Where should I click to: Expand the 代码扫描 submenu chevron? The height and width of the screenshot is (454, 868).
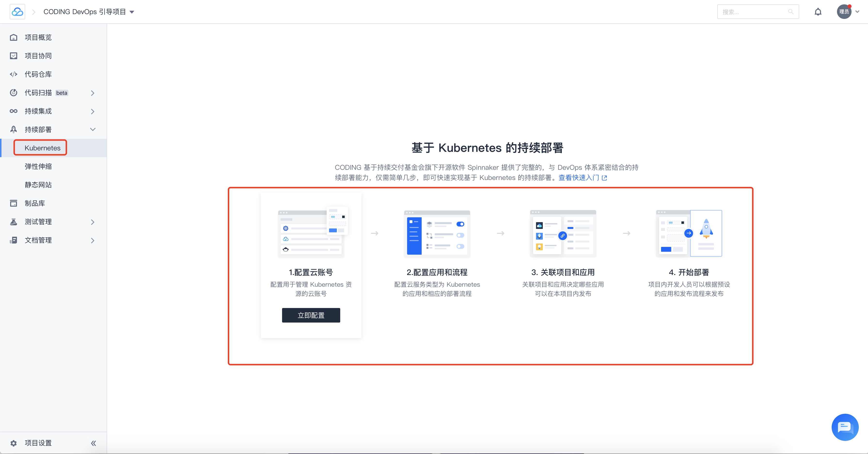(x=93, y=93)
